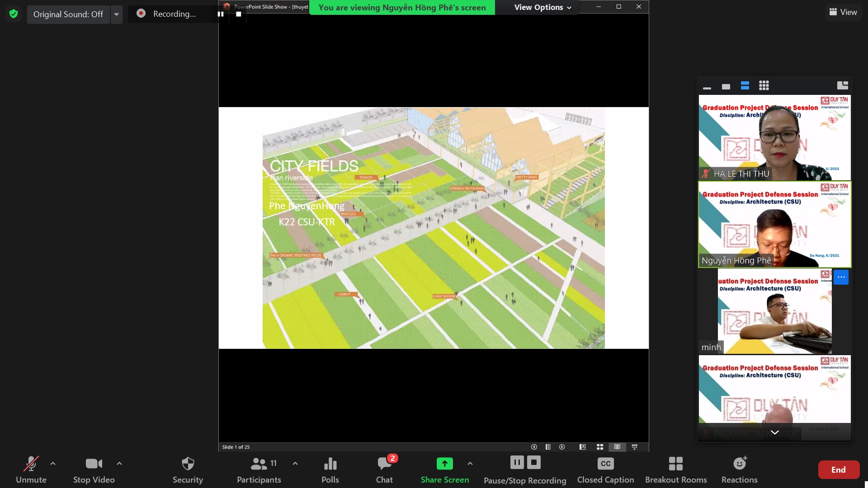Go to next slide in PowerPoint status bar
The width and height of the screenshot is (868, 488).
(x=562, y=447)
